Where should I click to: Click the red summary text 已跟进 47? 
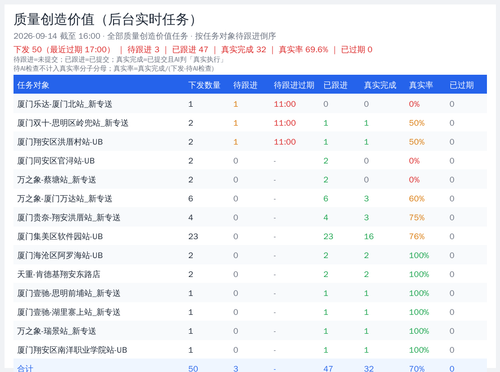coord(190,50)
